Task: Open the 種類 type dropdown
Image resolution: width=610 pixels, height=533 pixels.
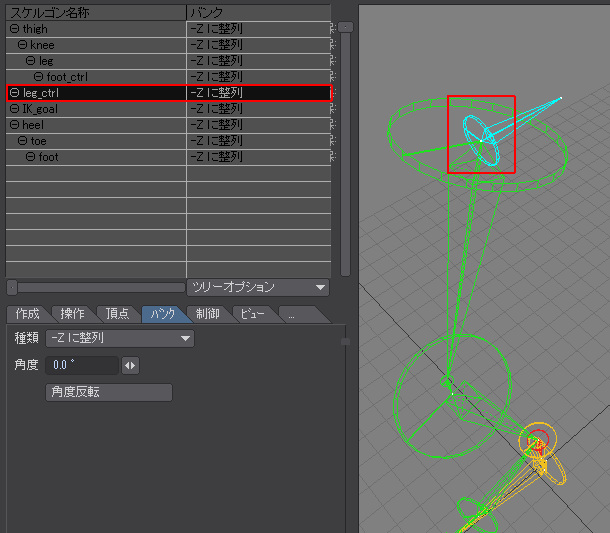Action: coord(120,338)
